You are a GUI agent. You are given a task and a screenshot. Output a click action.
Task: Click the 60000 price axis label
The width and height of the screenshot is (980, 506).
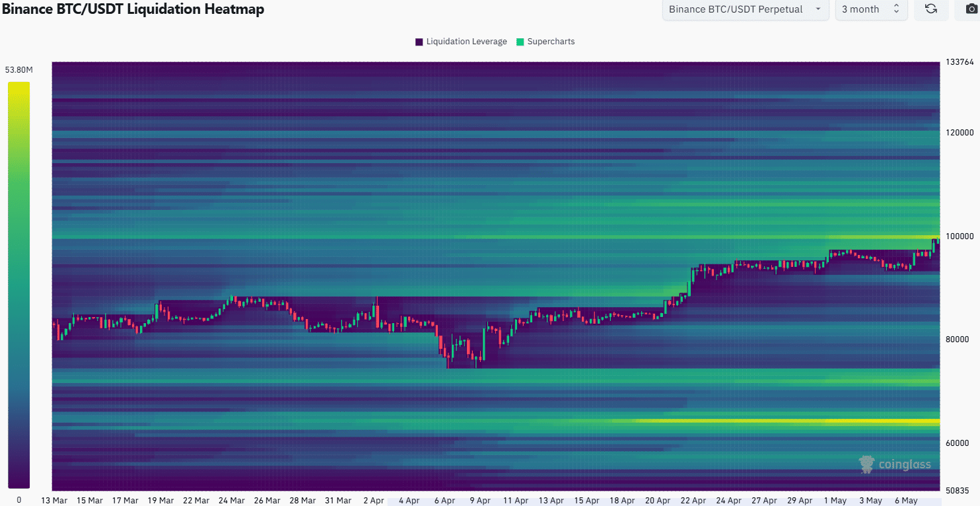pyautogui.click(x=957, y=443)
